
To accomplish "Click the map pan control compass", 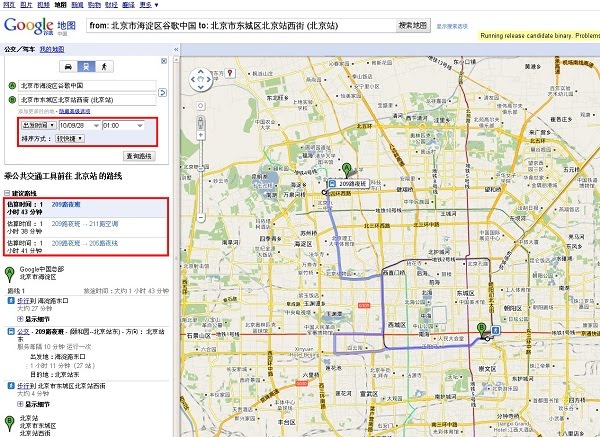I will click(201, 76).
